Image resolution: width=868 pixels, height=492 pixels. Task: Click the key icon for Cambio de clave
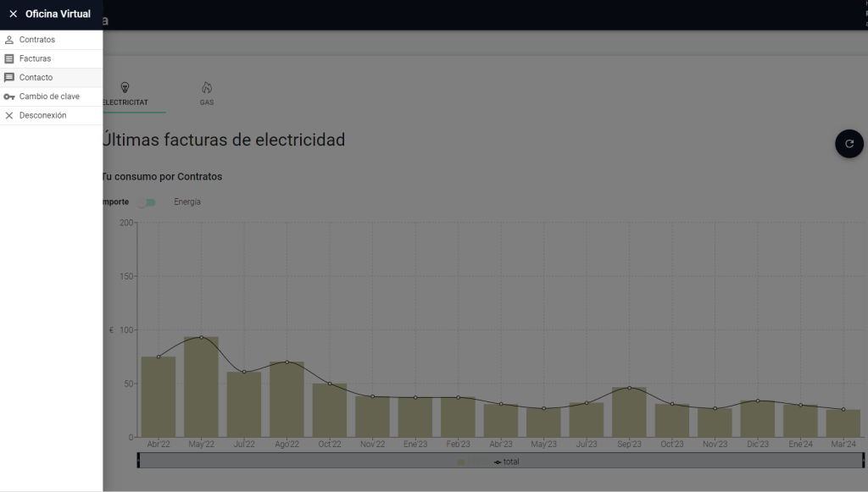click(9, 97)
